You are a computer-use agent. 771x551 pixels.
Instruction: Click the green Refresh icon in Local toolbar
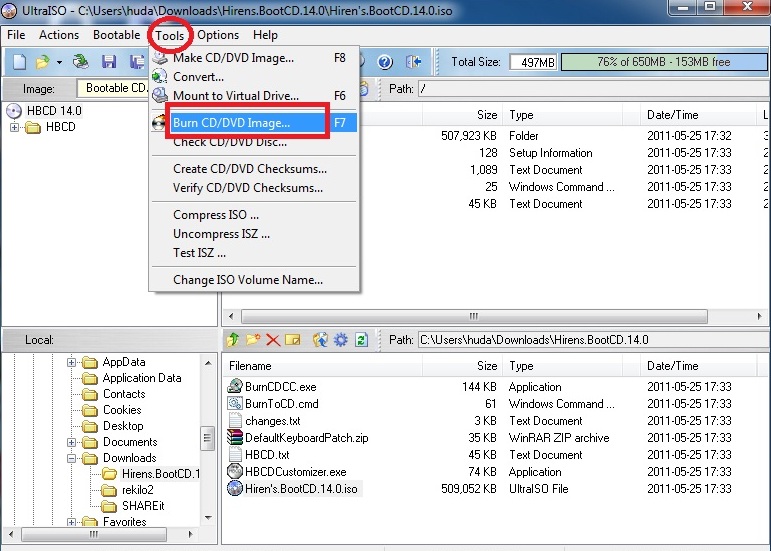361,340
